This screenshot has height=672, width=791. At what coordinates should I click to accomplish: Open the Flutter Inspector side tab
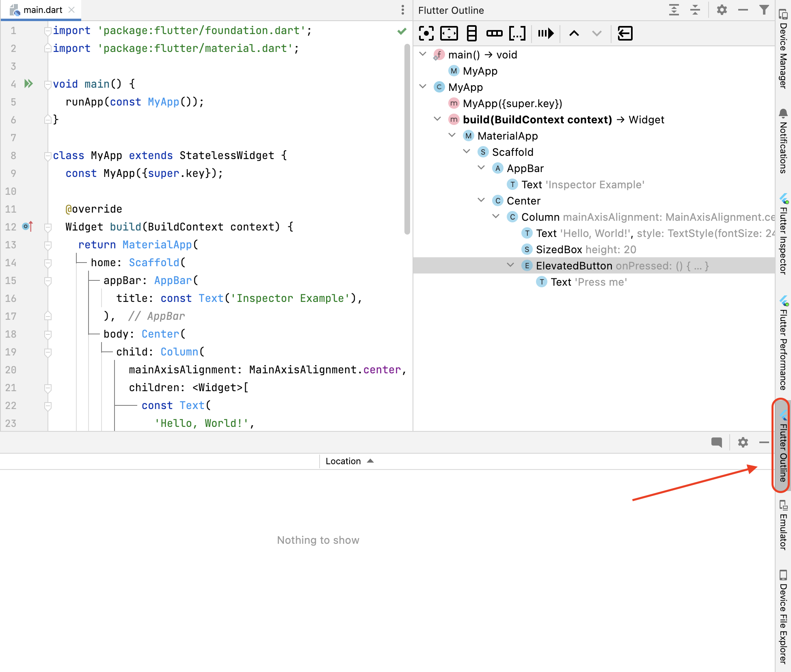pyautogui.click(x=783, y=235)
